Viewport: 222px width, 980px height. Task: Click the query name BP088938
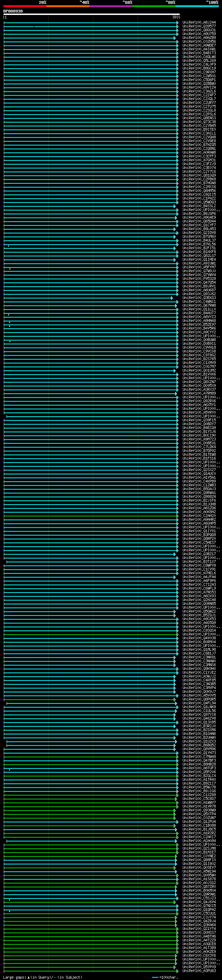13,11
